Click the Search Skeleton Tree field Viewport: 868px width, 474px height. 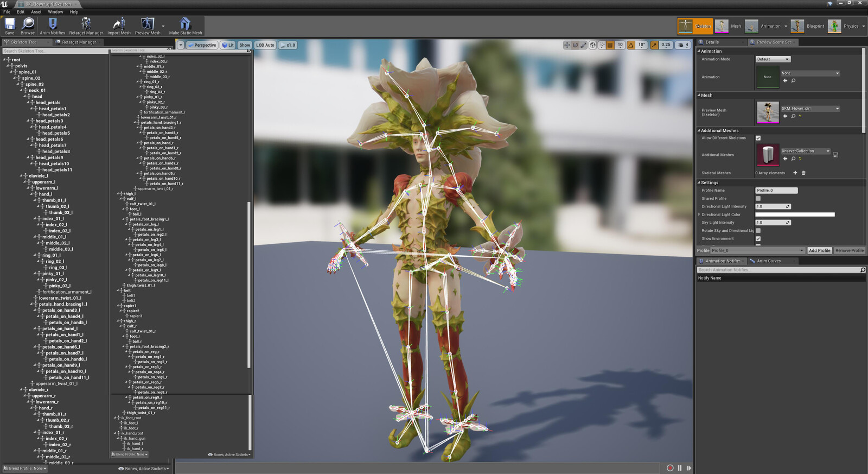tap(55, 51)
